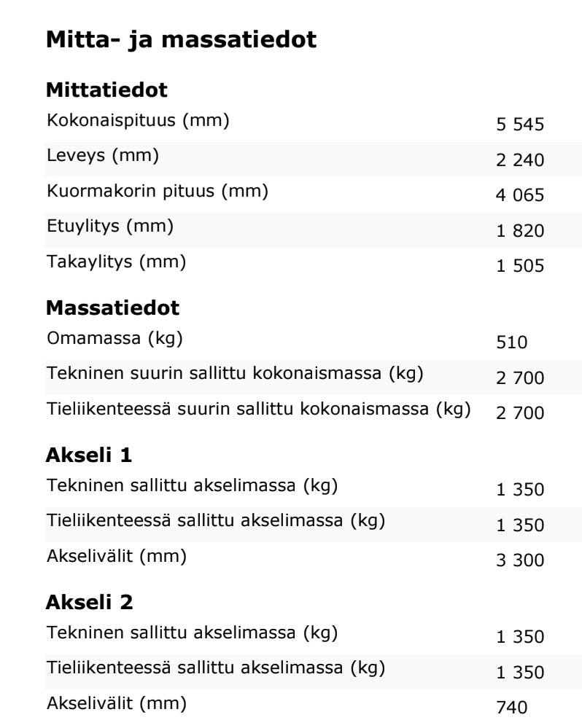
Task: Click the Akseli 1 heading
Action: point(89,455)
